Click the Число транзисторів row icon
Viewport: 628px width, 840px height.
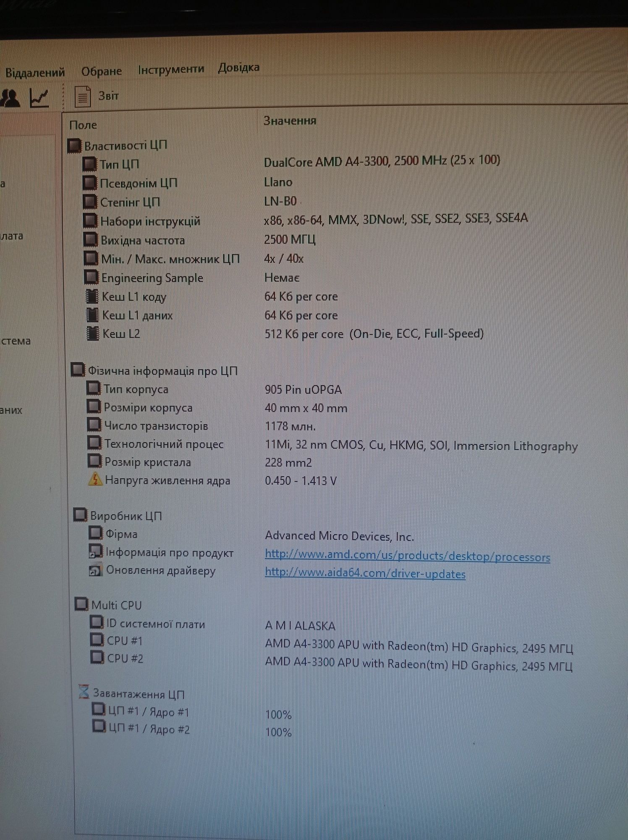(94, 425)
